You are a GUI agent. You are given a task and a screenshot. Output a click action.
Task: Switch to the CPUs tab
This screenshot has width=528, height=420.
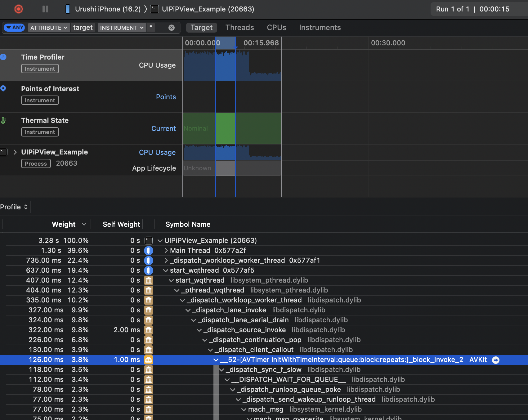tap(277, 28)
